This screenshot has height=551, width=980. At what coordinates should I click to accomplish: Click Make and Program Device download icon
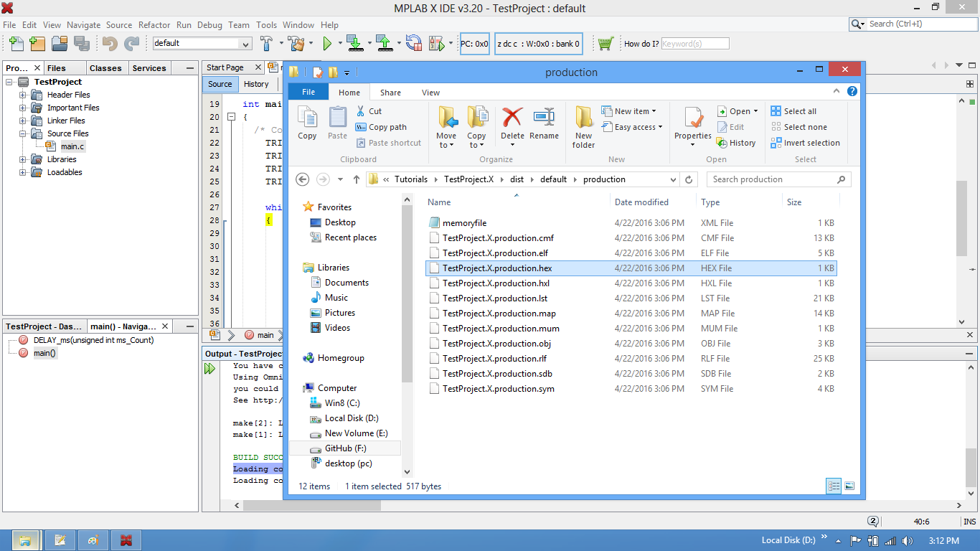[354, 44]
